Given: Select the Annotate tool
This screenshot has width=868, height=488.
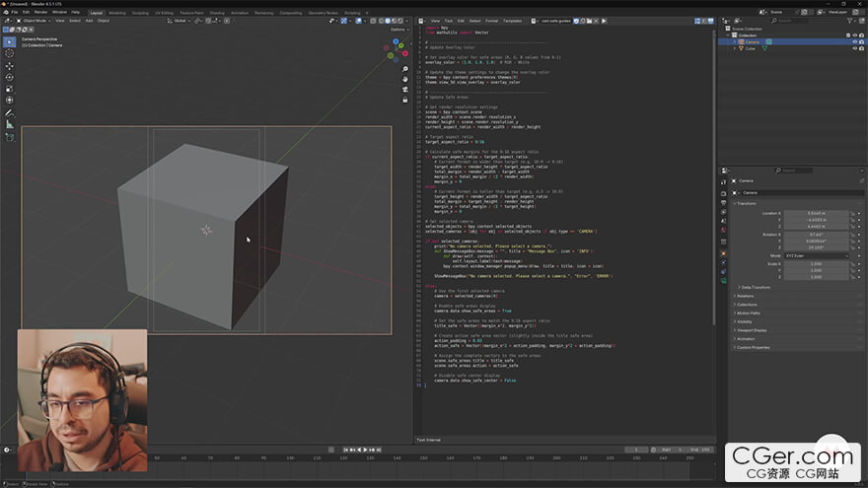Looking at the screenshot, I should [x=9, y=111].
